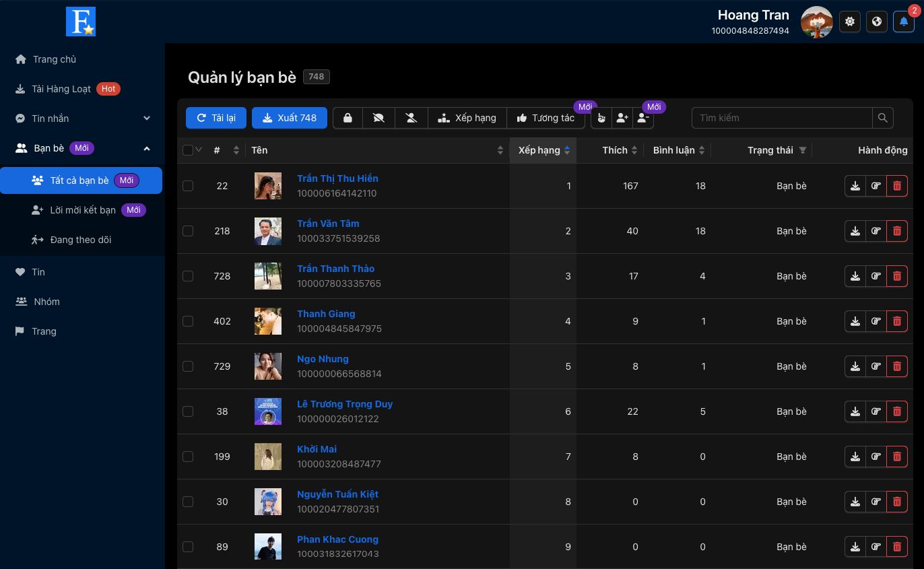The height and width of the screenshot is (569, 924).
Task: Sort by the Bình luận column
Action: [679, 150]
